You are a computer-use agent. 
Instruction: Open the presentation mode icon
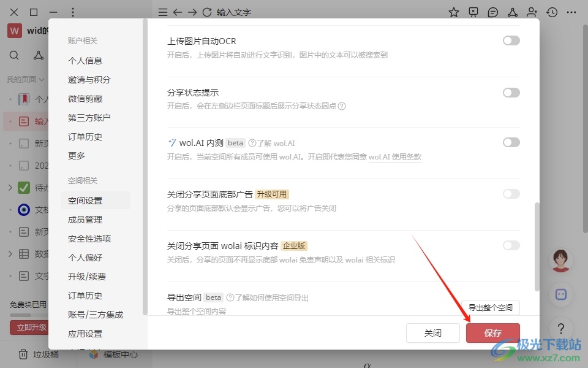[473, 12]
